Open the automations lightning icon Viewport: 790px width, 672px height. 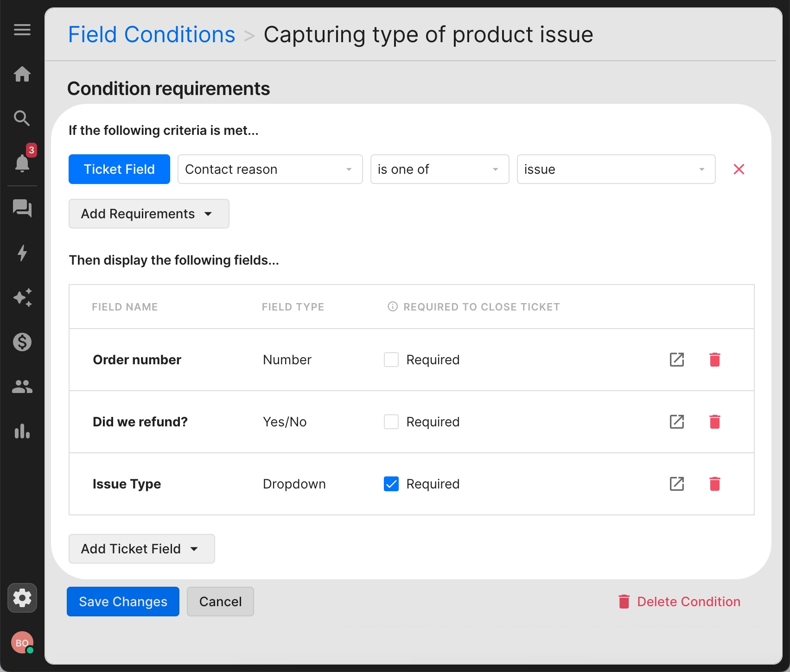tap(22, 253)
